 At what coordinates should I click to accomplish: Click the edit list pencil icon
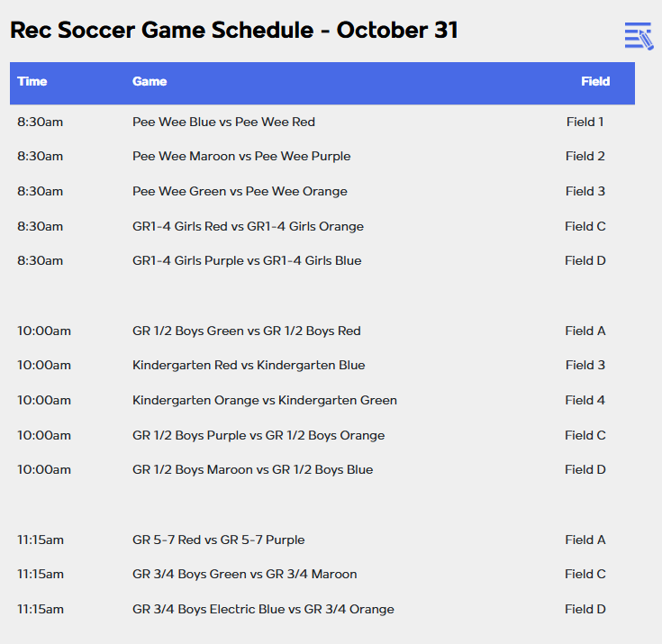tap(639, 36)
